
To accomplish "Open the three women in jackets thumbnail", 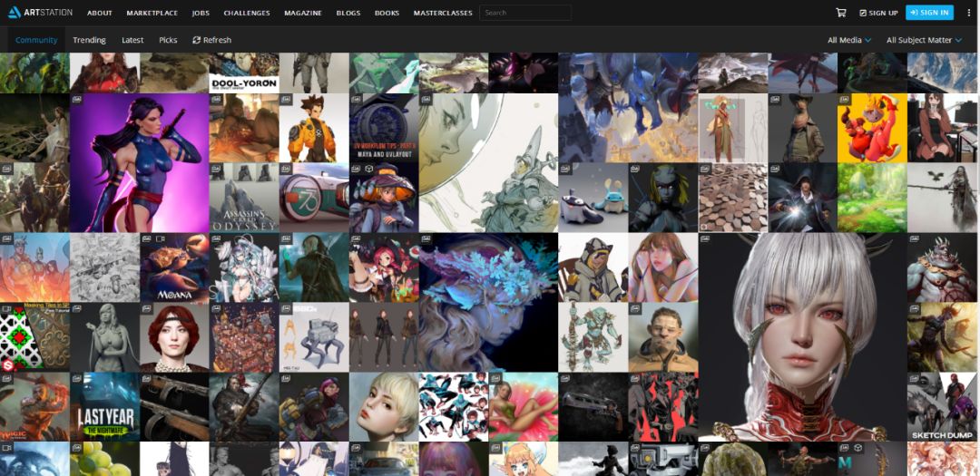I will tap(383, 337).
